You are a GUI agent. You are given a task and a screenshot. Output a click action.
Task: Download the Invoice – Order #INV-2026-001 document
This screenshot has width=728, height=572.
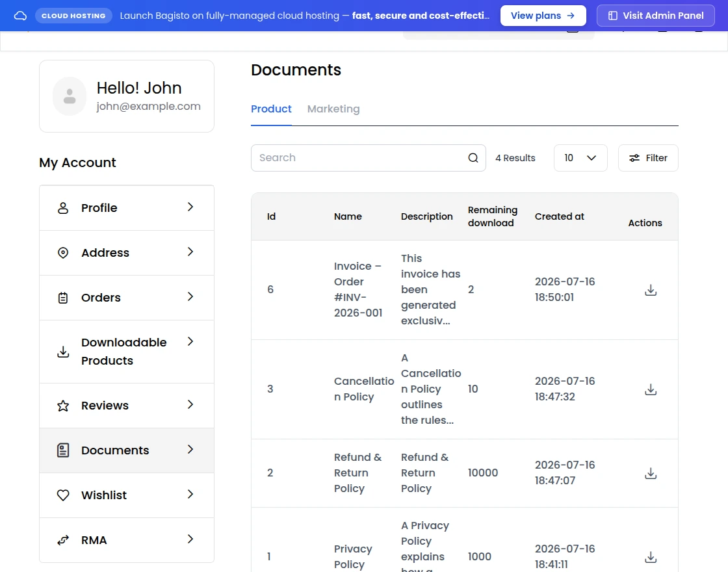tap(651, 290)
